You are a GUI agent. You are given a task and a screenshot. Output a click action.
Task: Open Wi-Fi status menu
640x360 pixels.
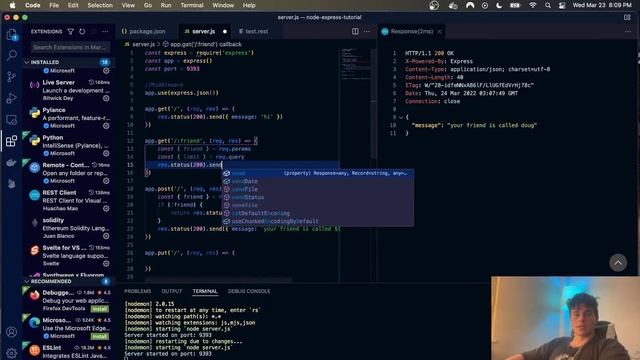pyautogui.click(x=533, y=5)
